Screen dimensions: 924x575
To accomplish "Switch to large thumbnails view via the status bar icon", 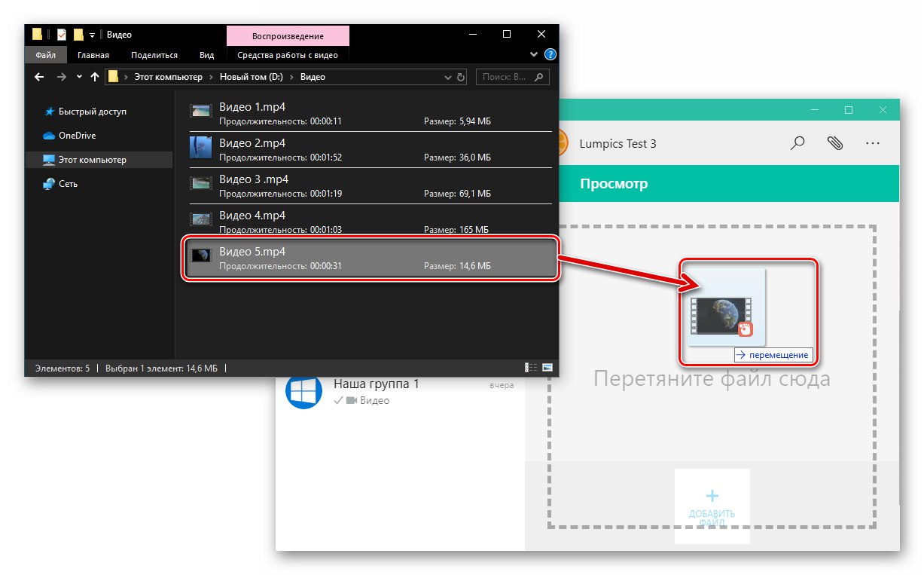I will pos(547,368).
